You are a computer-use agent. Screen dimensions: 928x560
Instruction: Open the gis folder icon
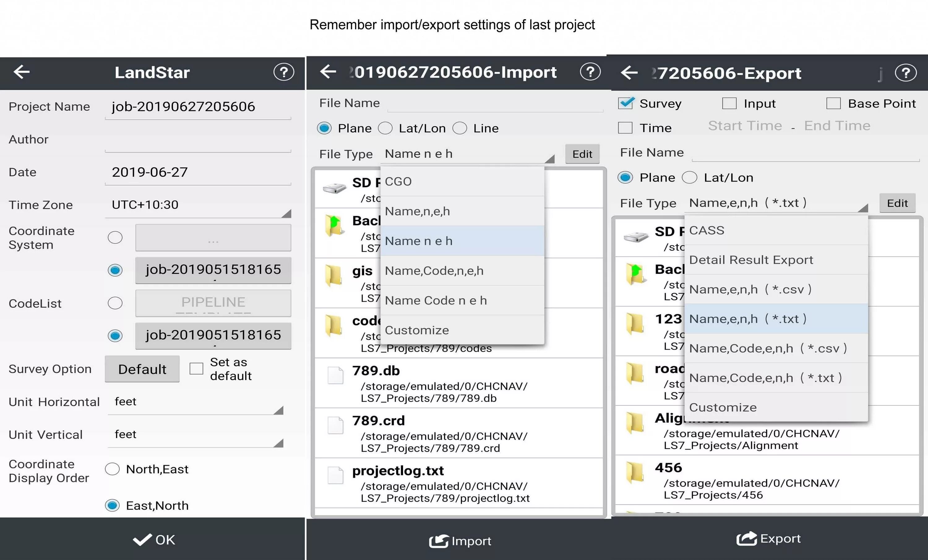(x=333, y=276)
